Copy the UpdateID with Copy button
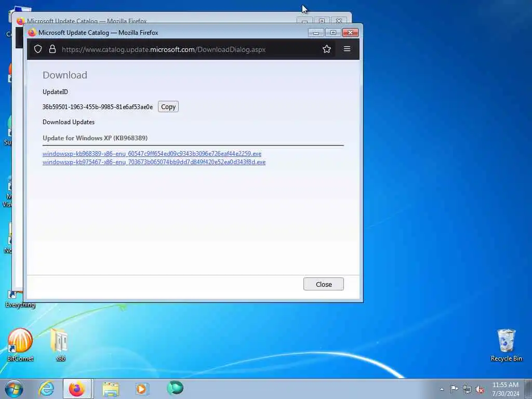Image resolution: width=532 pixels, height=399 pixels. [168, 107]
